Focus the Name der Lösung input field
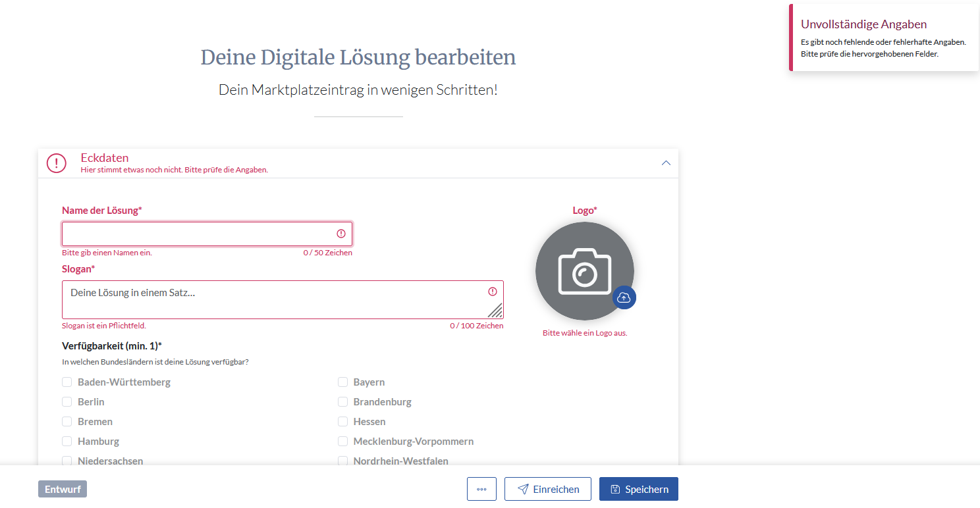Image resolution: width=980 pixels, height=508 pixels. tap(198, 234)
